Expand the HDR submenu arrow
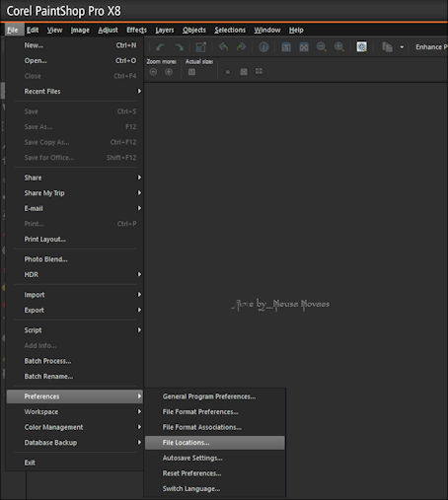448x500 pixels. [x=139, y=274]
